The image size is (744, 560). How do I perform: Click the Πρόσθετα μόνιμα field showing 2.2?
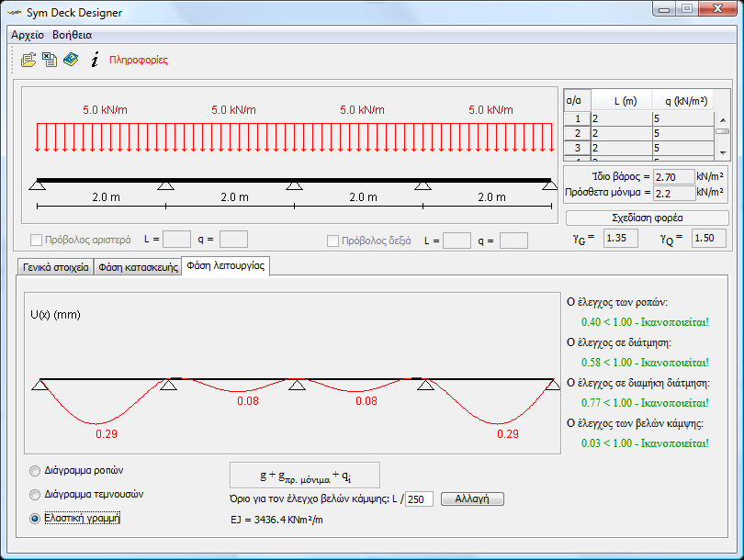[674, 193]
